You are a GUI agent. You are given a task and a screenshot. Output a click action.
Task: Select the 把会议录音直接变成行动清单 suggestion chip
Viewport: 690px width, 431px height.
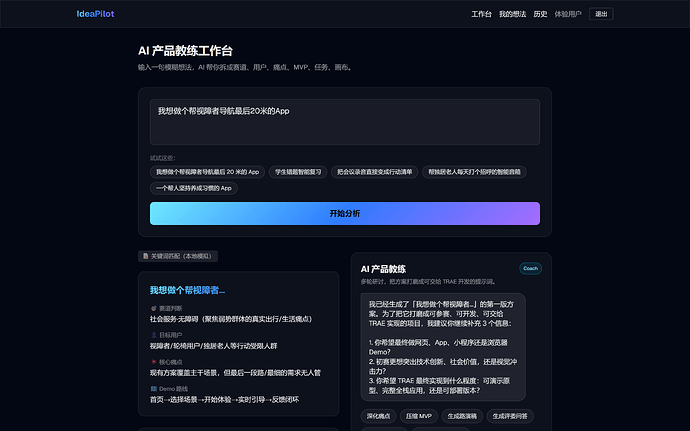tap(374, 172)
